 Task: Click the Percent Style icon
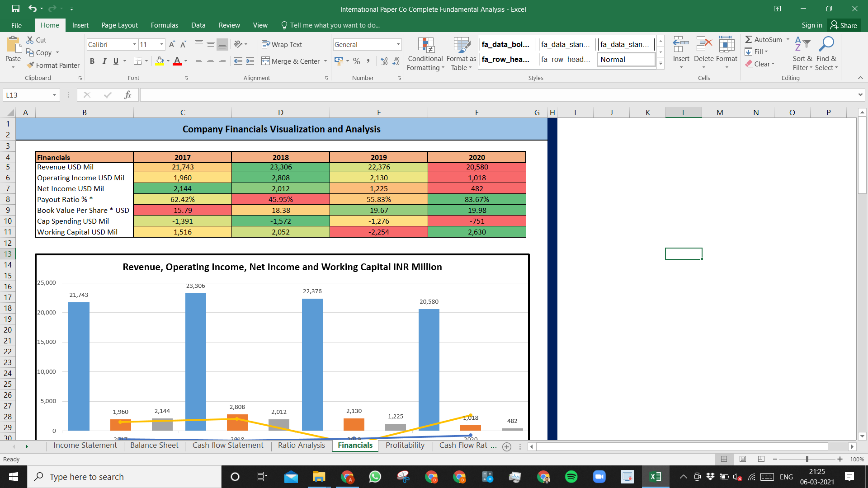pyautogui.click(x=357, y=61)
